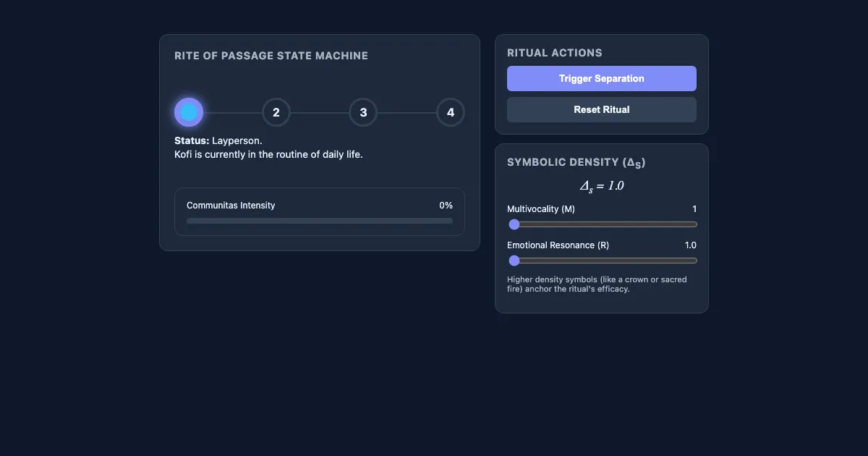
Task: Click the 'Communitas Intensity' label
Action: click(231, 206)
